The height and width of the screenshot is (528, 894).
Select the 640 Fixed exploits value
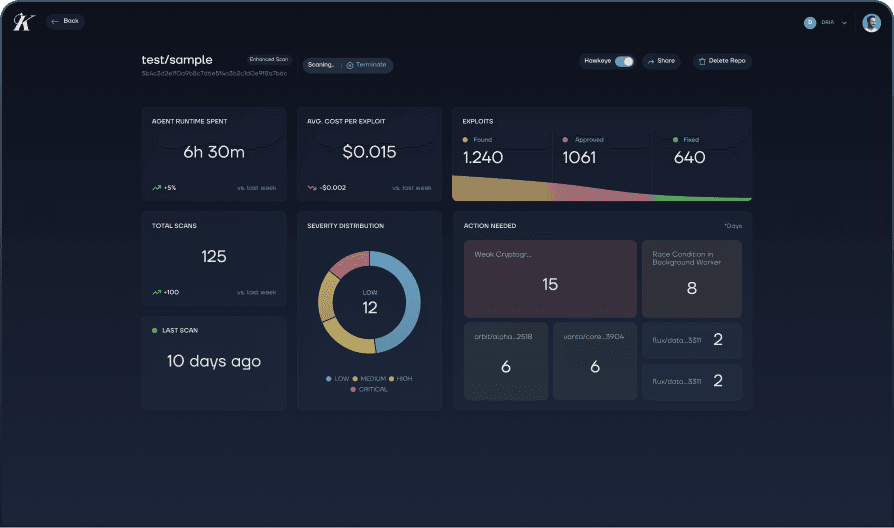(x=689, y=157)
